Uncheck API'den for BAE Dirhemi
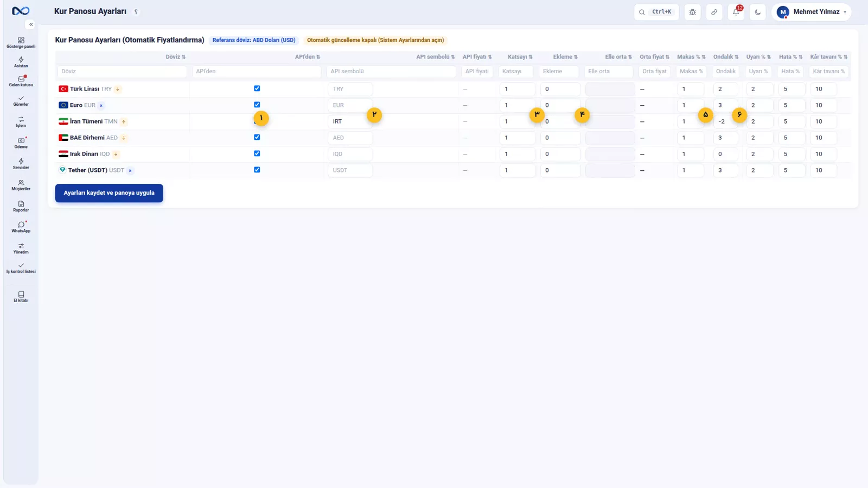The image size is (868, 488). coord(257,137)
